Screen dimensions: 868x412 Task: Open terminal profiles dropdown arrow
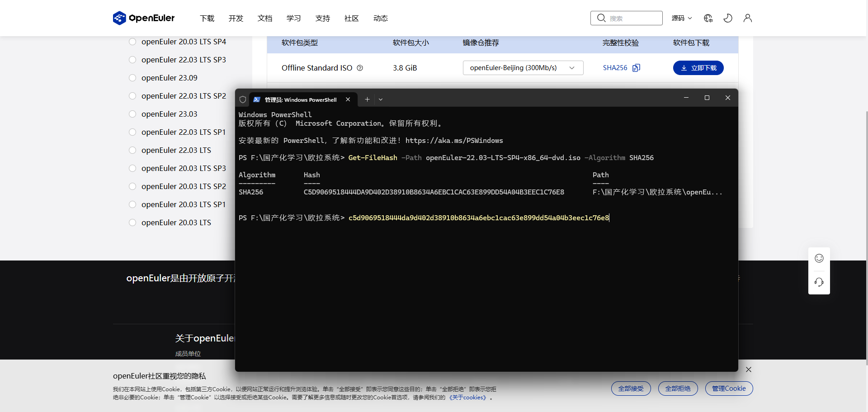pyautogui.click(x=381, y=99)
